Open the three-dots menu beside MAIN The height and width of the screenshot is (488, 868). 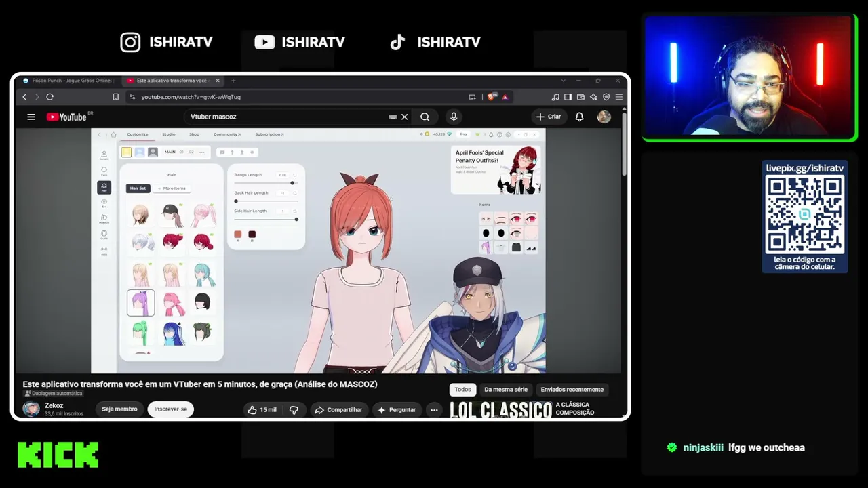click(201, 152)
